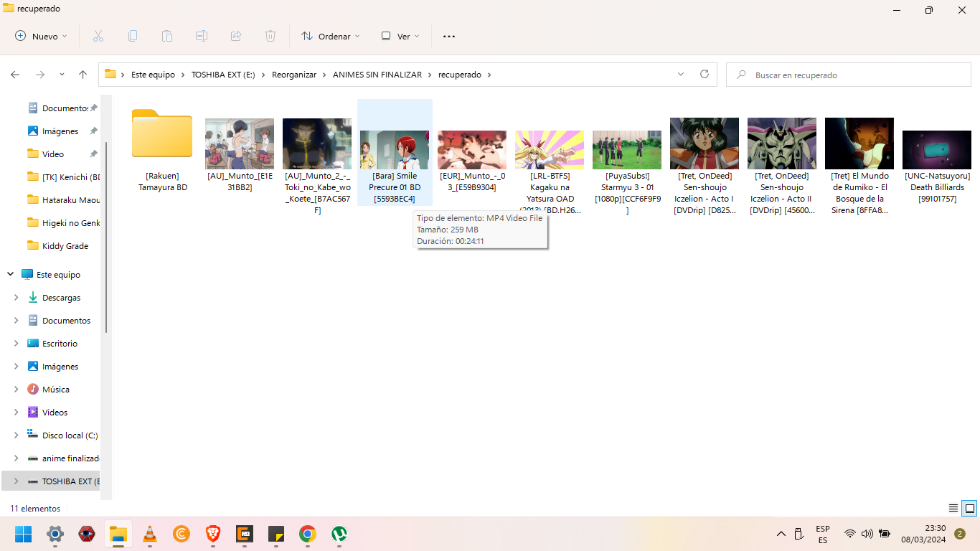Expand Disco local (C:) tree node
980x551 pixels.
click(x=16, y=435)
